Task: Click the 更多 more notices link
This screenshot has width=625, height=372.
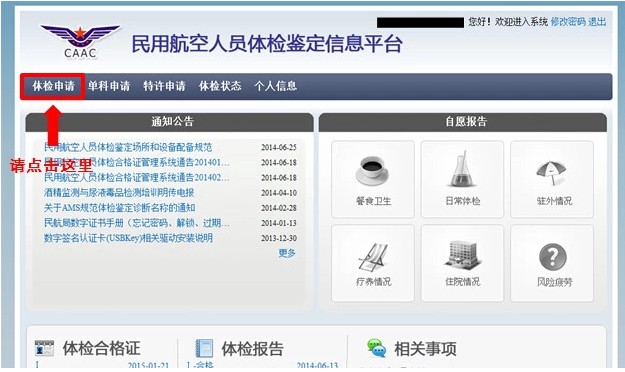Action: (287, 253)
